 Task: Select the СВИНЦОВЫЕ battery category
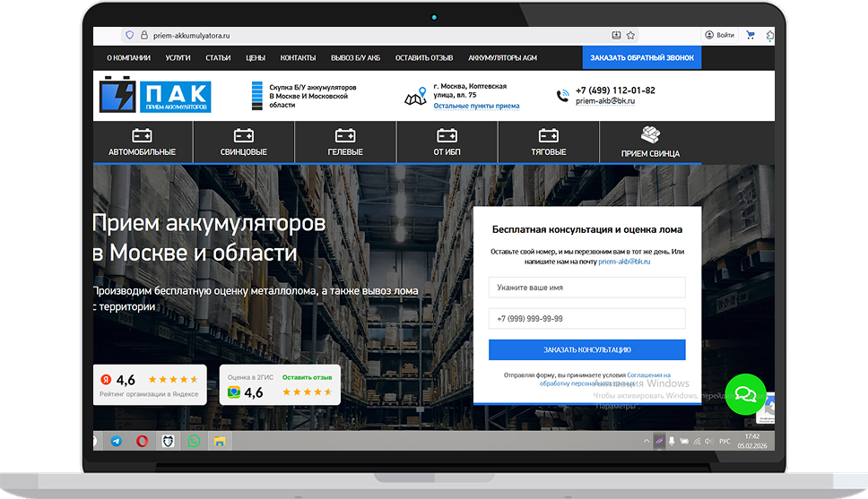[244, 142]
